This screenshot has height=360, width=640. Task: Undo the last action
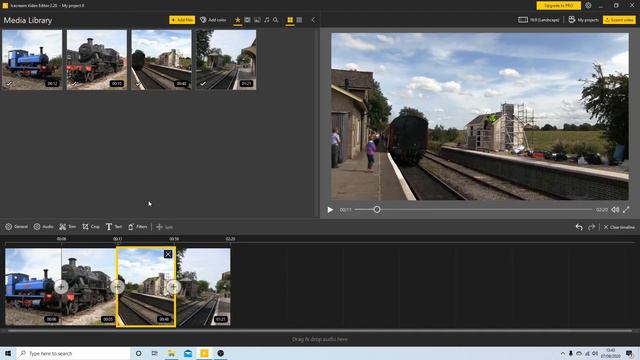pos(579,227)
